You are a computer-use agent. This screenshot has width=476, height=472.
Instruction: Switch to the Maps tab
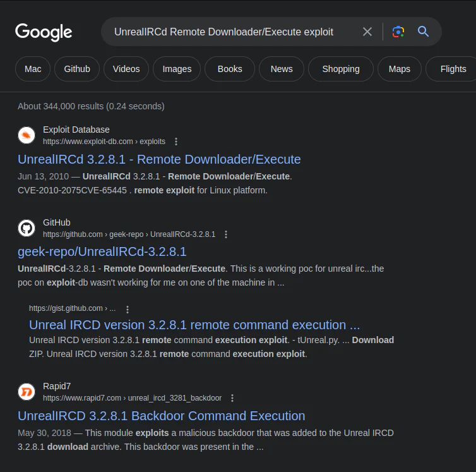pos(399,69)
